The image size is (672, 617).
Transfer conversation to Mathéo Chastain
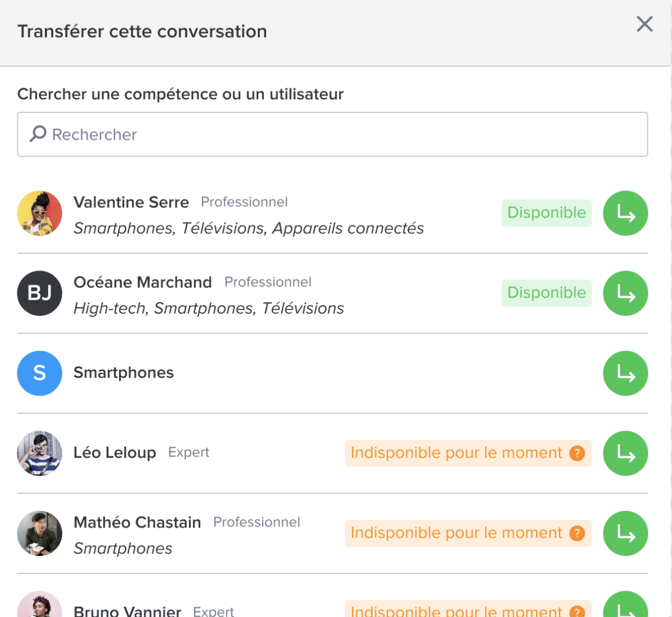625,533
